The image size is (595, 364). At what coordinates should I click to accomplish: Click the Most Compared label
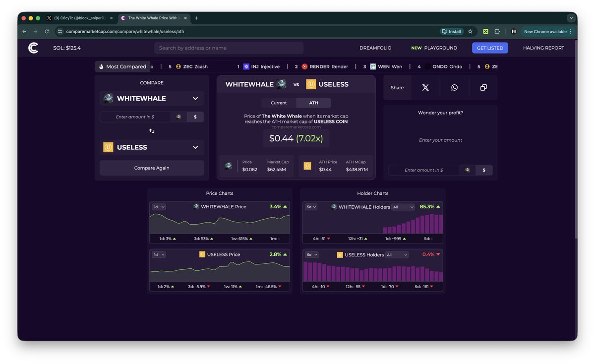click(x=126, y=66)
